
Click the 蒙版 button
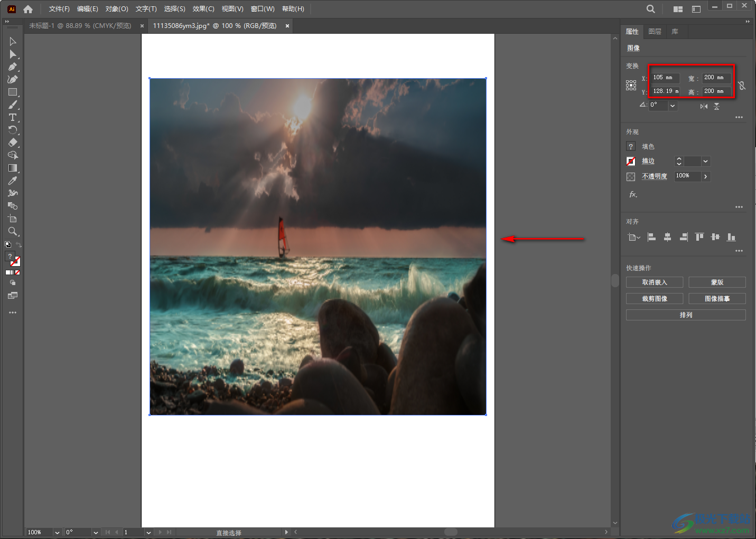coord(717,282)
